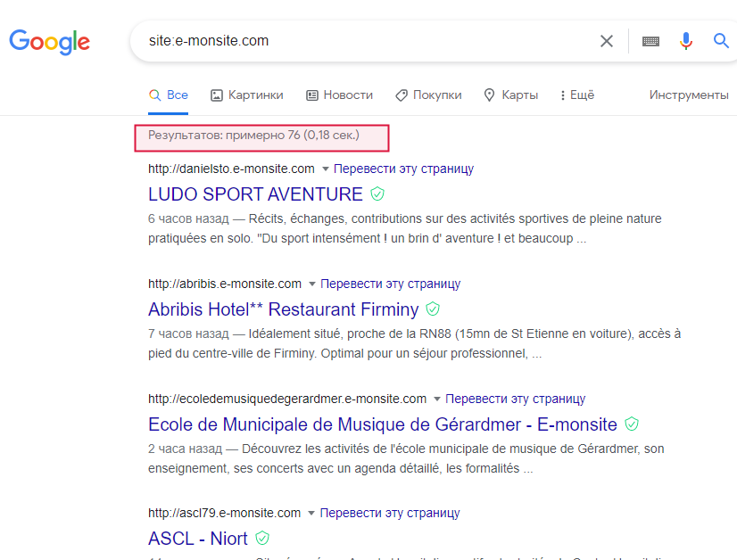Switch to the Картинки tab

pos(247,95)
